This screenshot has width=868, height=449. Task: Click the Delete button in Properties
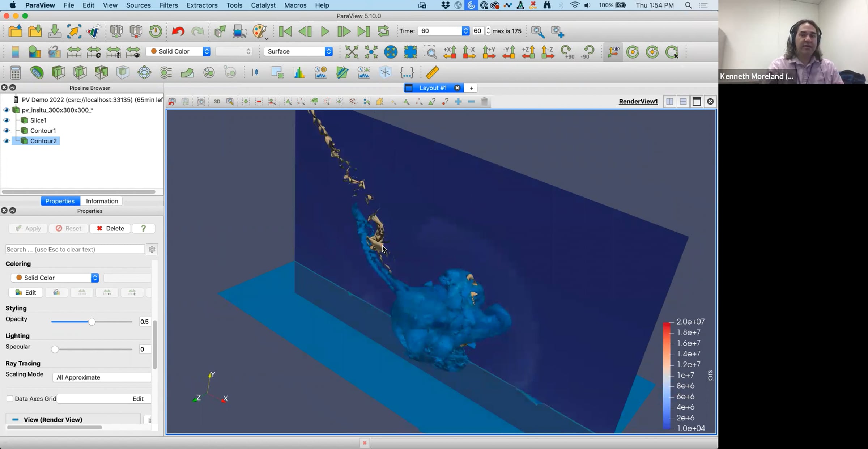110,228
